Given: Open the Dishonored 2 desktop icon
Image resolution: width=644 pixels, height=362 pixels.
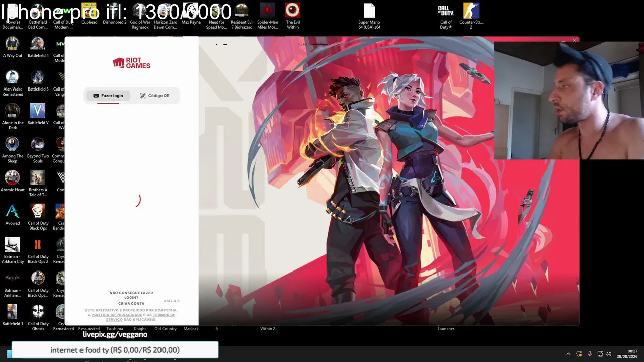Looking at the screenshot, I should pyautogui.click(x=115, y=14).
